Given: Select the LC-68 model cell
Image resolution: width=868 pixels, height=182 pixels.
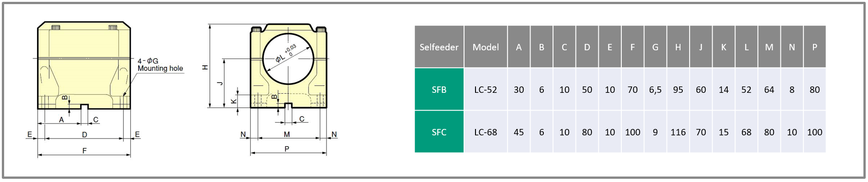Looking at the screenshot, I should click(x=486, y=132).
